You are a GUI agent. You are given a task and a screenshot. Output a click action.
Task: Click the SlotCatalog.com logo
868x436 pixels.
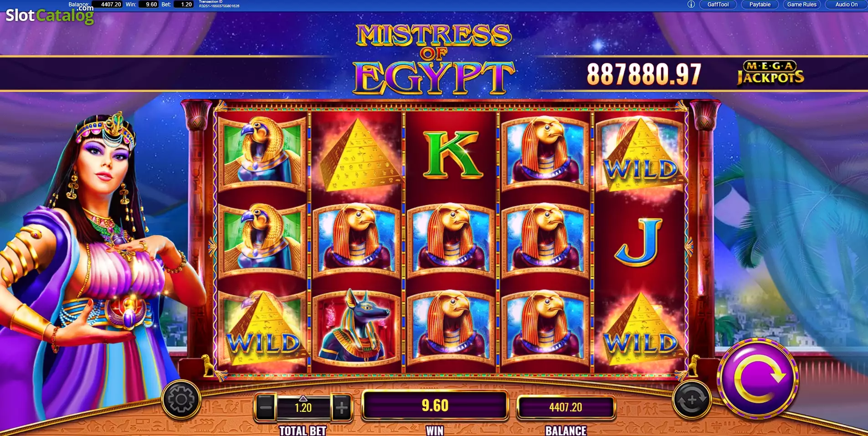[x=50, y=15]
